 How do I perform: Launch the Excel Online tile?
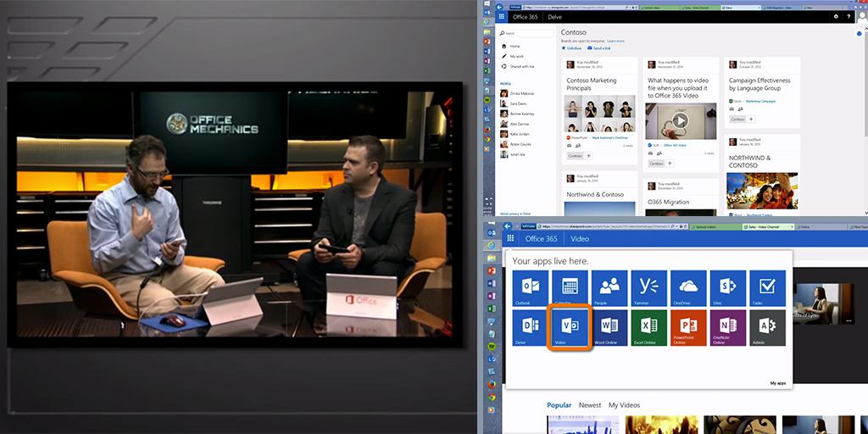pyautogui.click(x=649, y=328)
